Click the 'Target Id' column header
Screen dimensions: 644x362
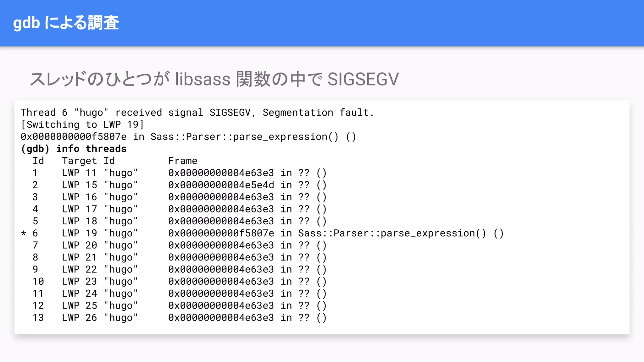88,161
